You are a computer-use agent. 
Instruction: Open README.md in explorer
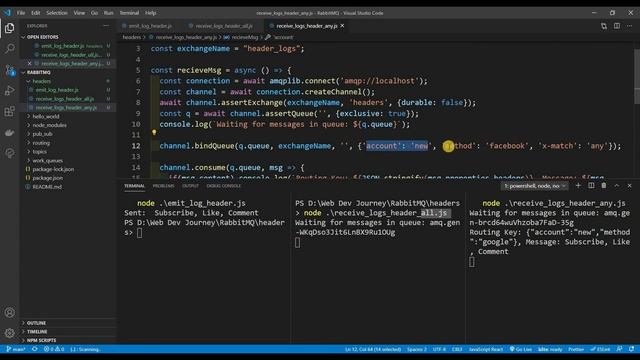pyautogui.click(x=47, y=187)
